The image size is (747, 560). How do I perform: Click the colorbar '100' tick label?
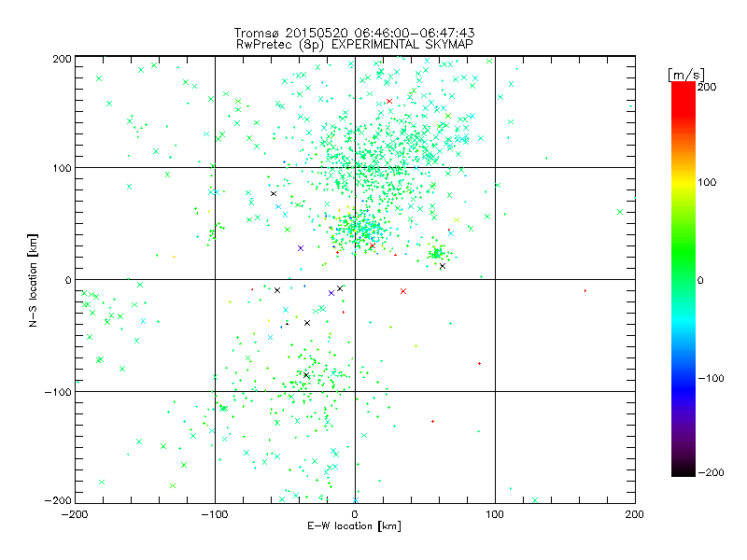(x=707, y=182)
